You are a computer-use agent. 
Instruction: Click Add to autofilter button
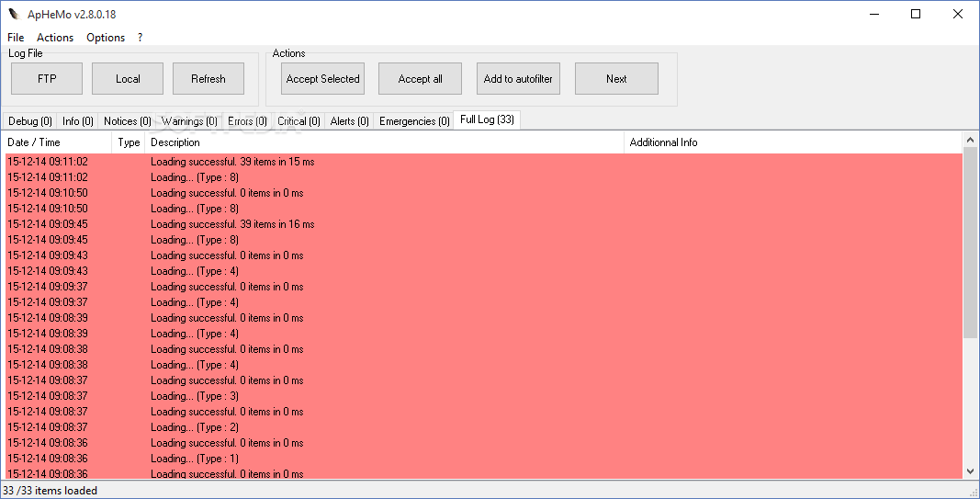tap(518, 79)
